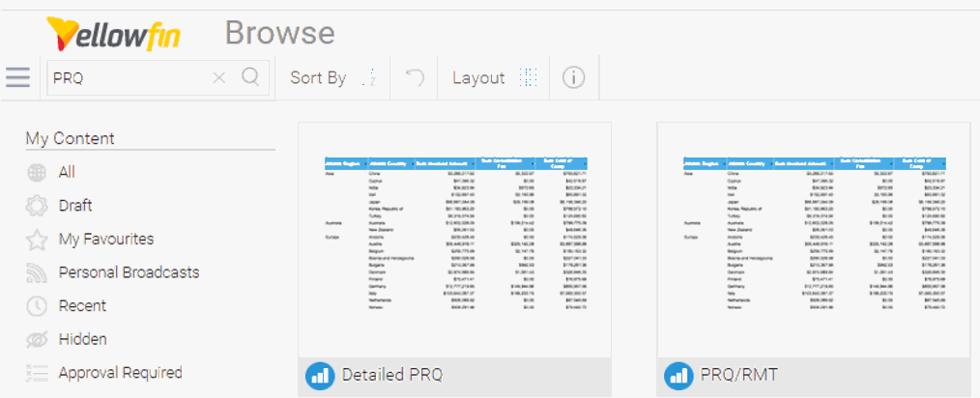This screenshot has width=980, height=398.
Task: Select the globe icon beside All
Action: click(37, 173)
